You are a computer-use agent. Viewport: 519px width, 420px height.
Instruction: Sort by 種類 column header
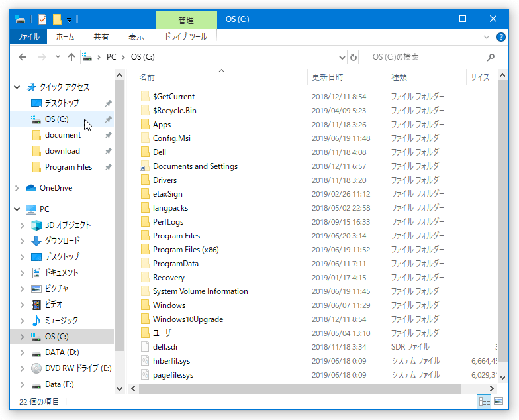399,77
